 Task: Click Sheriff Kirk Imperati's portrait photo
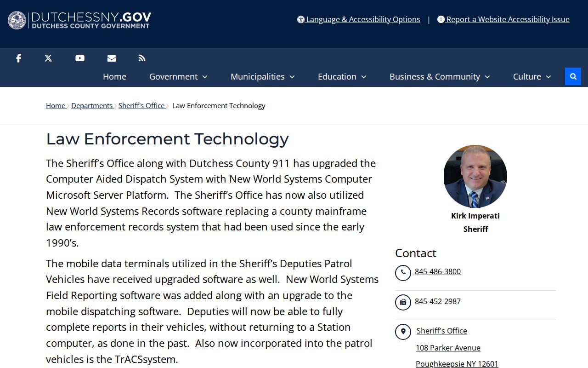click(475, 177)
